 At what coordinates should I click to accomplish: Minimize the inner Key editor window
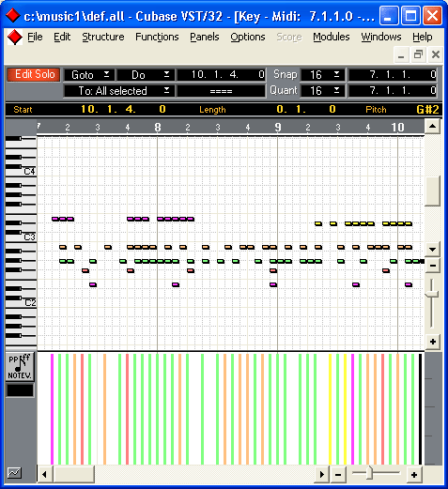pyautogui.click(x=401, y=54)
